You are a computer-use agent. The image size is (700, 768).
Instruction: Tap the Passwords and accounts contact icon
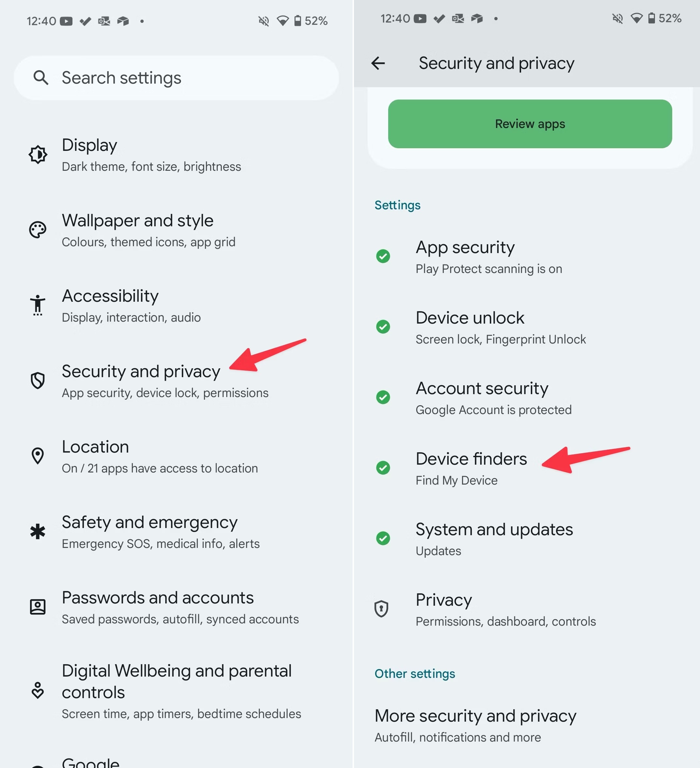pyautogui.click(x=38, y=606)
